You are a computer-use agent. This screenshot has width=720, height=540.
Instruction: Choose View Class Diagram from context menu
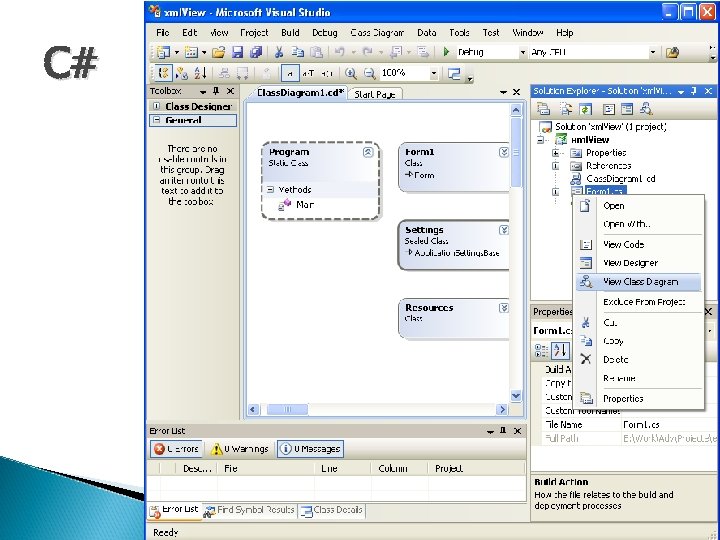[638, 282]
